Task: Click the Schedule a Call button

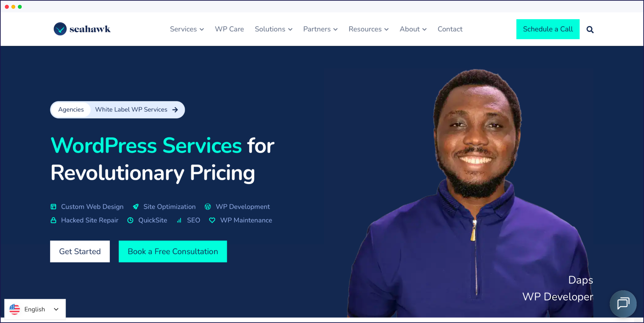Action: point(548,29)
